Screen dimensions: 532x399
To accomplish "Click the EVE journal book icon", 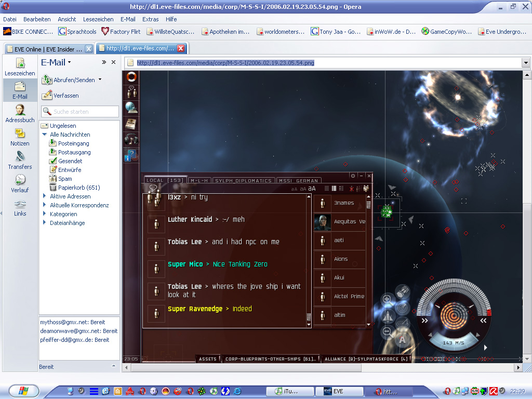I will pos(131,124).
